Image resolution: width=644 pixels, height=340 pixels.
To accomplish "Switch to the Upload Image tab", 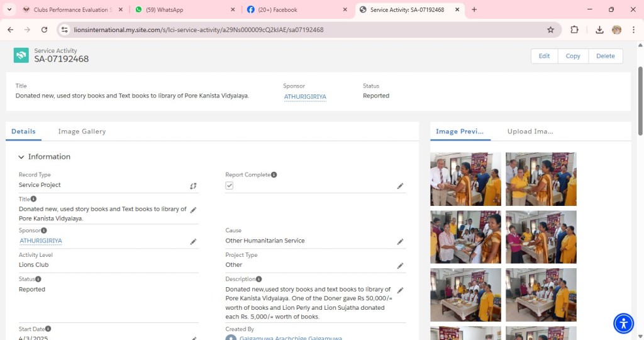I will tap(530, 132).
